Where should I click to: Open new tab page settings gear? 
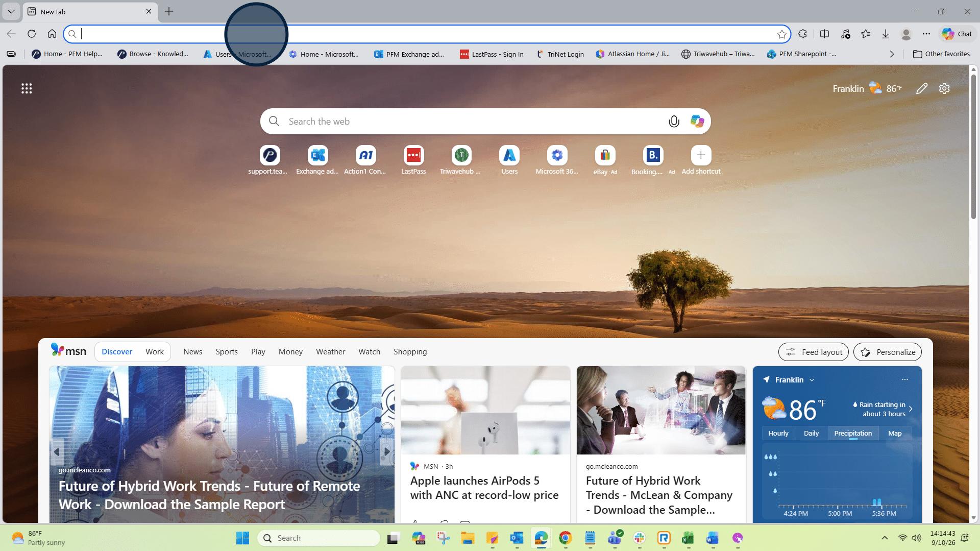tap(944, 89)
